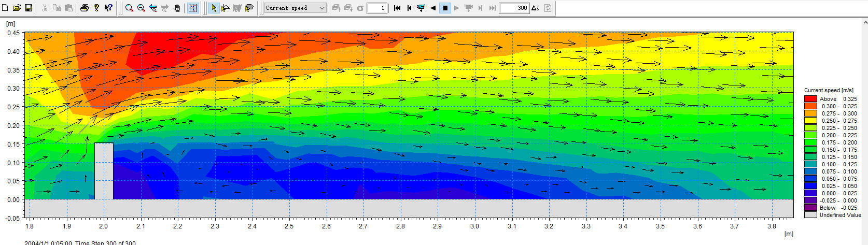The height and width of the screenshot is (245, 868).
Task: Click the delta t time toggle
Action: [x=536, y=8]
